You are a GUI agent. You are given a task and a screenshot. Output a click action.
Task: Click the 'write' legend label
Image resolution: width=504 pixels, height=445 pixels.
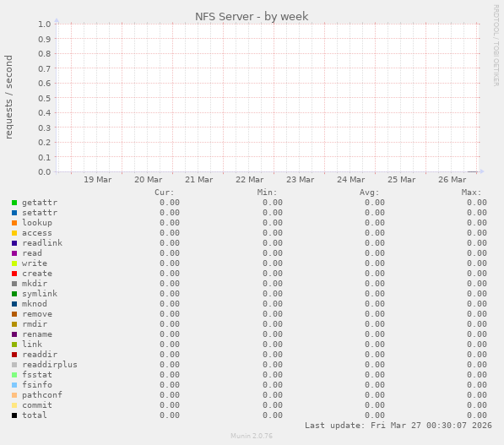click(35, 263)
